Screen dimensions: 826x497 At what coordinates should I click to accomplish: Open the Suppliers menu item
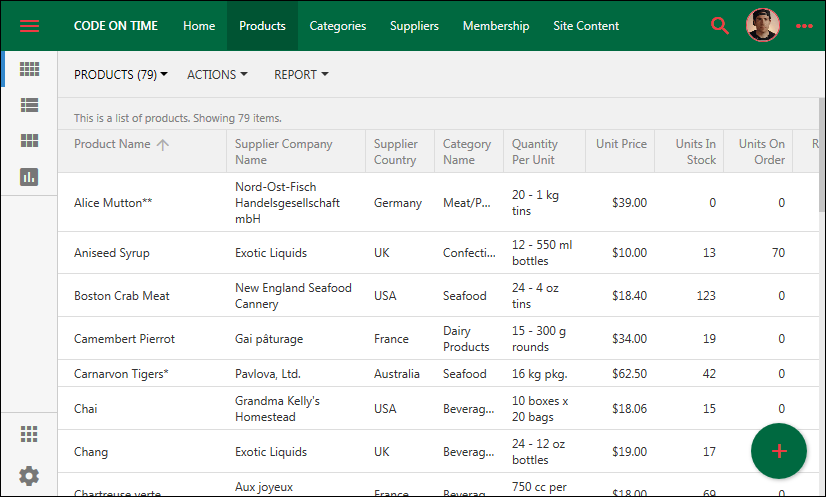click(x=414, y=26)
